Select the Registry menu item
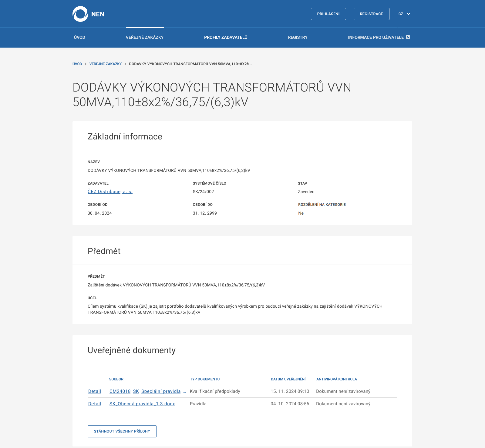The height and width of the screenshot is (448, 485). 298,37
